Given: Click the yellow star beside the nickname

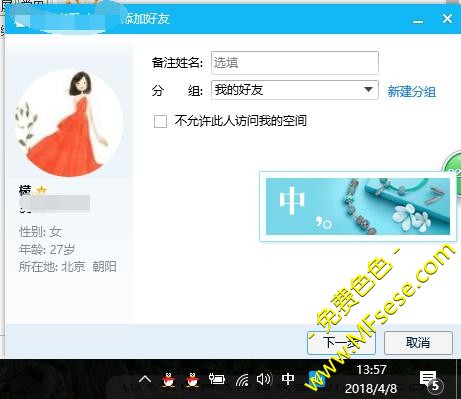Looking at the screenshot, I should 41,191.
